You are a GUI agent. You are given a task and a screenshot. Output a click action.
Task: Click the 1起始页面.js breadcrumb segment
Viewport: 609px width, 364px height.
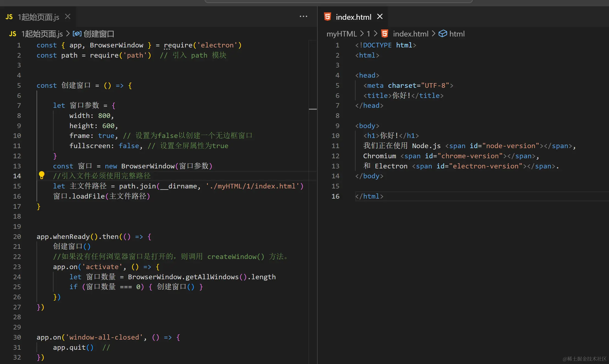click(42, 34)
